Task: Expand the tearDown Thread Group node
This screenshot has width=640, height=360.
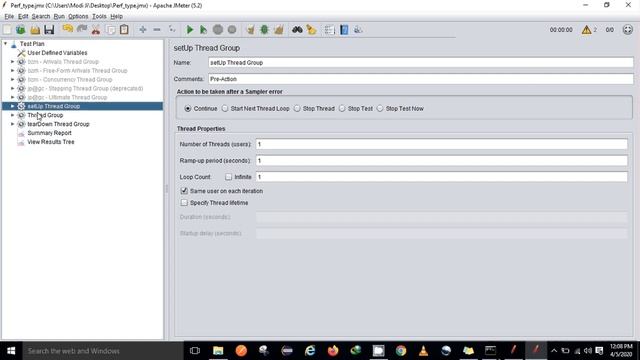Action: coord(13,124)
